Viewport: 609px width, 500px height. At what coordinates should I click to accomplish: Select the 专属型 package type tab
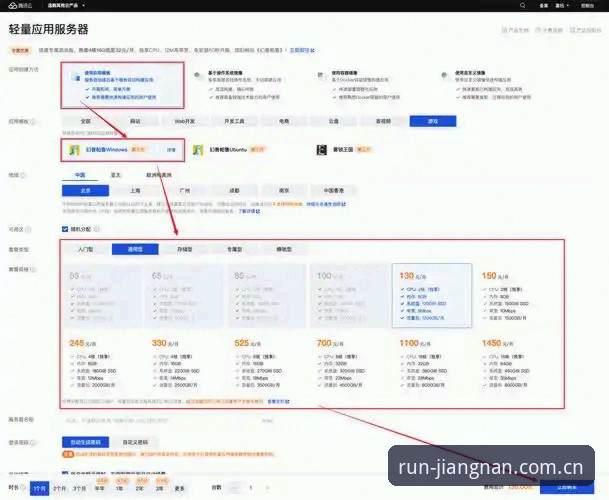click(x=234, y=249)
